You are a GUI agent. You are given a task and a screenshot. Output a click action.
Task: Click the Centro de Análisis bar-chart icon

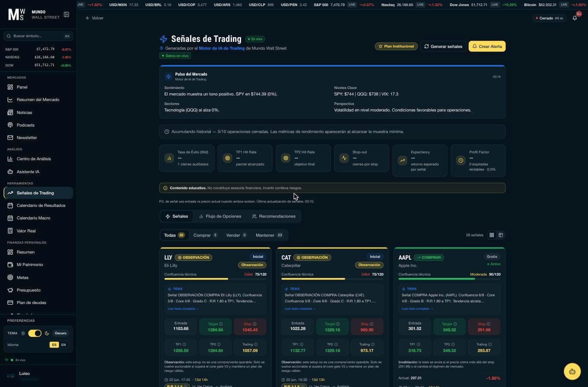(x=10, y=159)
